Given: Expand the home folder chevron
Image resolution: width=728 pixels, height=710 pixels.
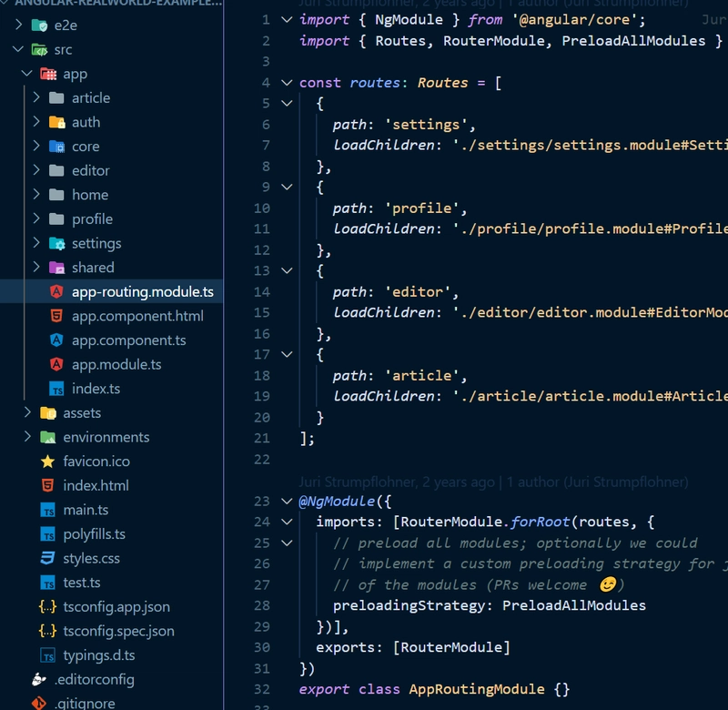Looking at the screenshot, I should 36,194.
